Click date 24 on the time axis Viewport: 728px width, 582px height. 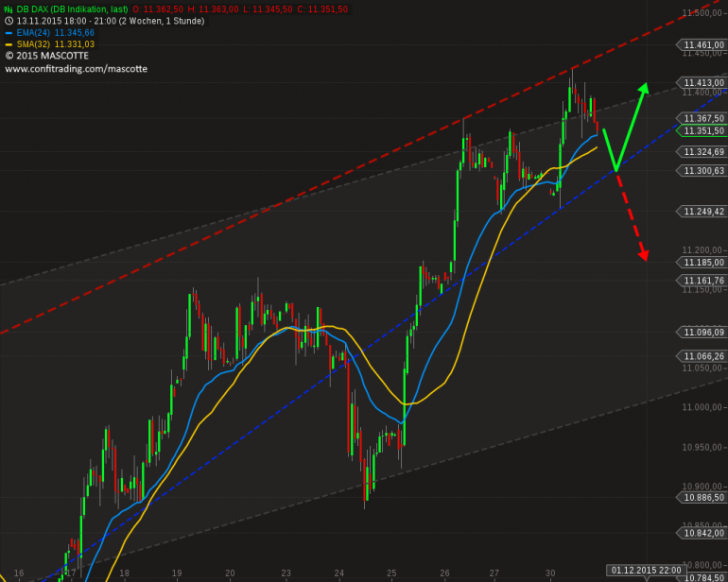pyautogui.click(x=338, y=573)
